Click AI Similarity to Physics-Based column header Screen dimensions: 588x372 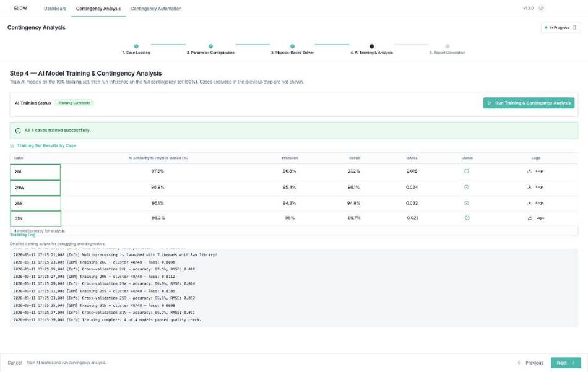click(158, 158)
